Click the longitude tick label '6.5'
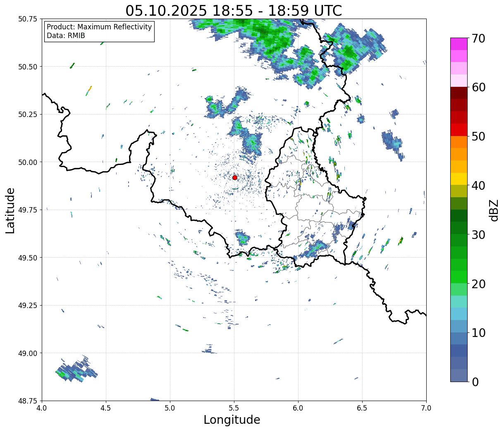The width and height of the screenshot is (504, 430). click(362, 408)
